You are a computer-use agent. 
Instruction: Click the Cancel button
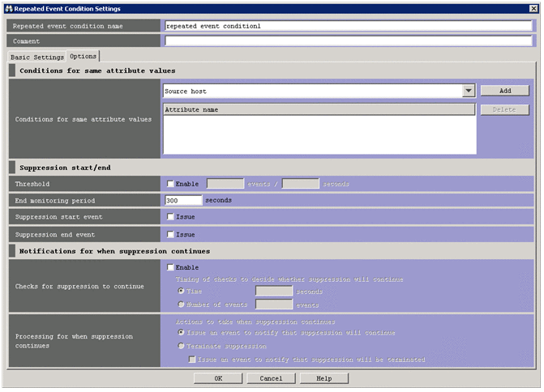[x=271, y=378]
